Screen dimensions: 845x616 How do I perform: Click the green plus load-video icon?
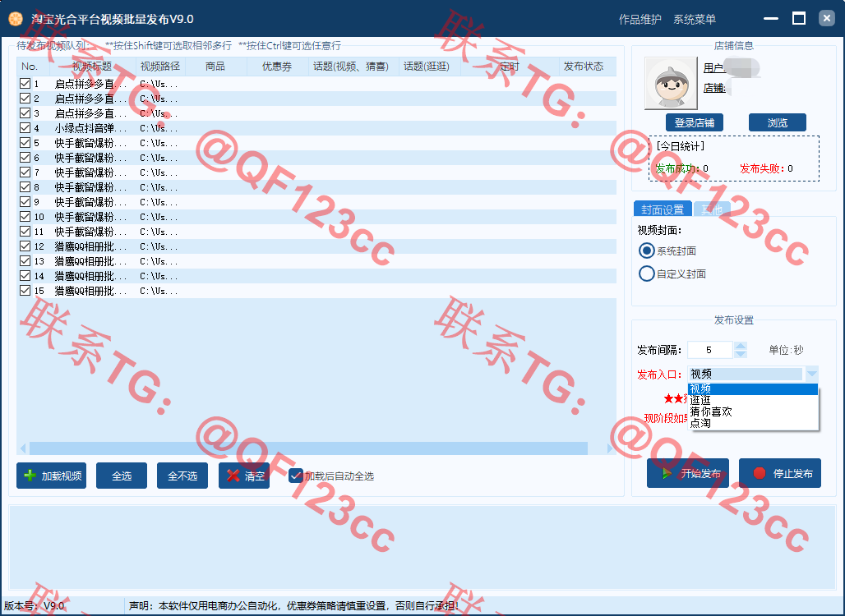point(30,476)
